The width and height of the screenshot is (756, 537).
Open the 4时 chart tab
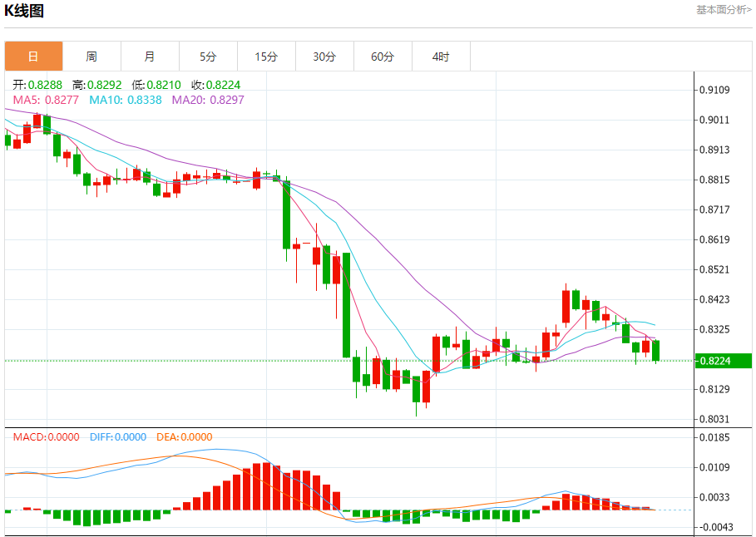click(x=441, y=57)
